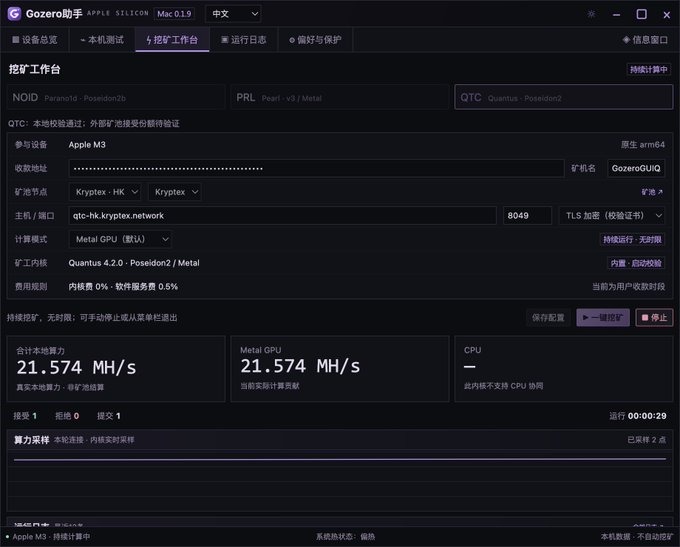Maximize the Gozero window
This screenshot has height=547, width=680.
[641, 14]
